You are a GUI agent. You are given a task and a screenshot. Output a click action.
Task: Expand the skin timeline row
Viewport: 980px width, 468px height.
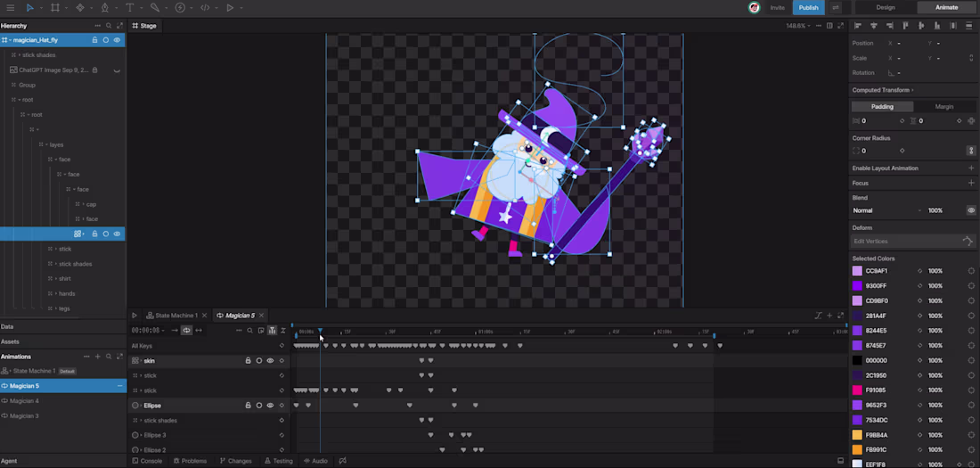tap(142, 361)
